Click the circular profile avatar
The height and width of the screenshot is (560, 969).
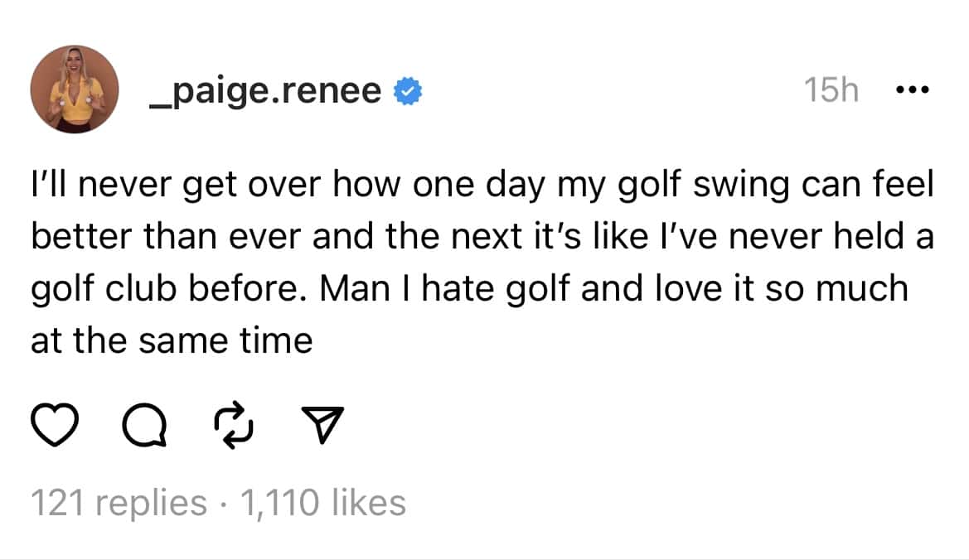tap(75, 89)
